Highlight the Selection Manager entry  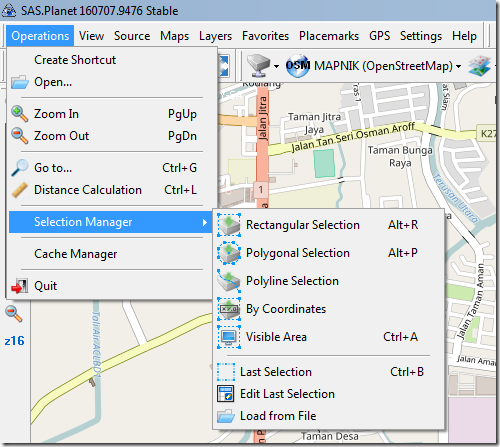[x=111, y=222]
